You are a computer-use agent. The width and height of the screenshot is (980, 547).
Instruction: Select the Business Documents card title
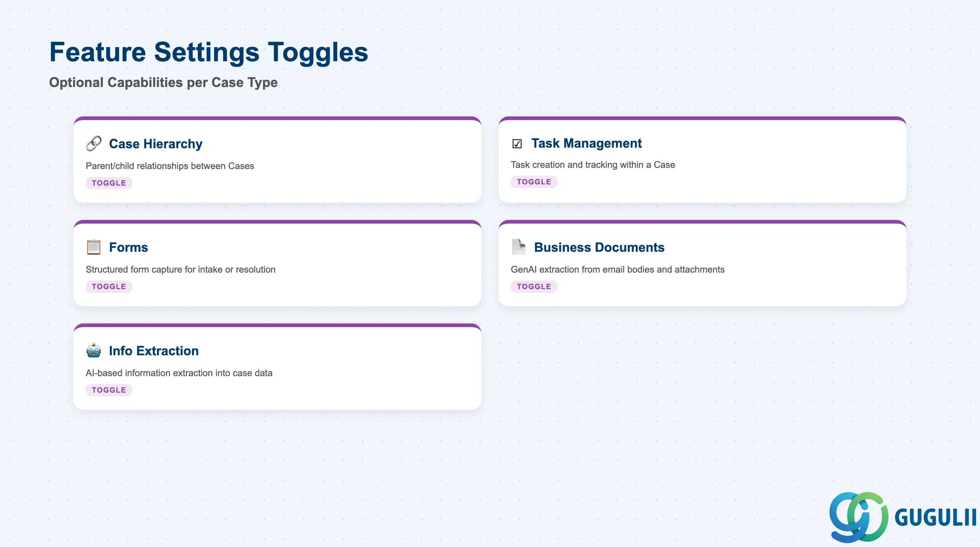[599, 247]
